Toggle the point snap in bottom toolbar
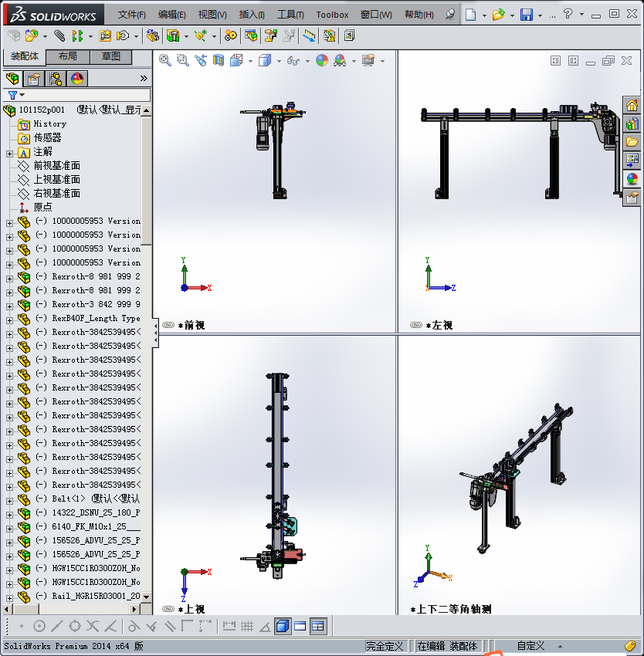Image resolution: width=644 pixels, height=656 pixels. [x=22, y=627]
